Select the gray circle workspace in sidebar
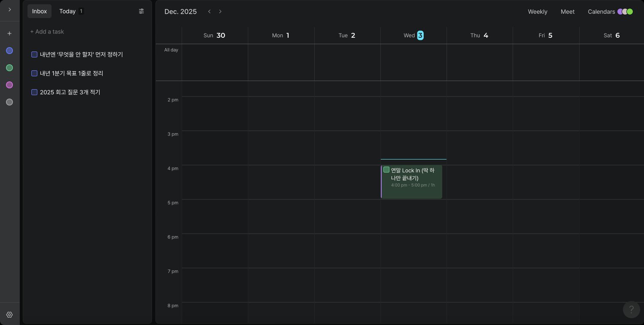 pos(9,102)
